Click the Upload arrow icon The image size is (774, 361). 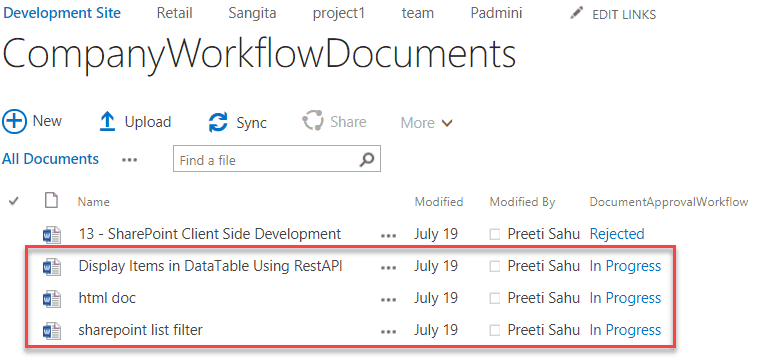[x=107, y=121]
